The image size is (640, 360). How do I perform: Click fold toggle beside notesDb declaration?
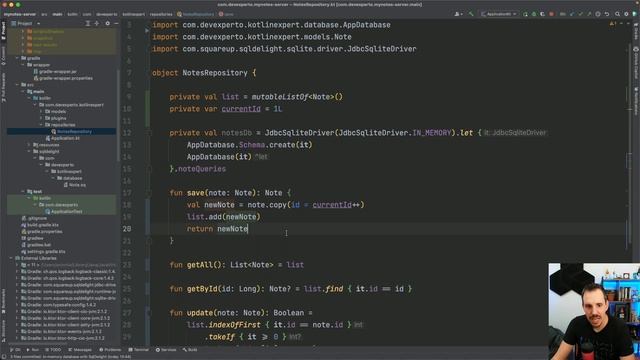149,133
